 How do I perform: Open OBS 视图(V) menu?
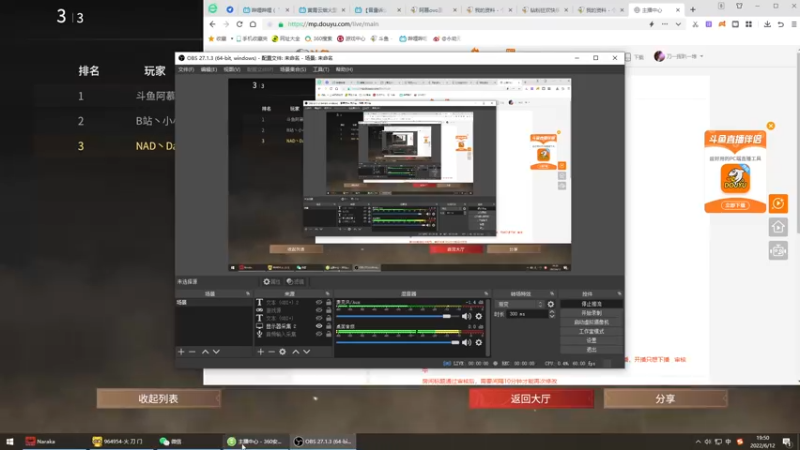(231, 69)
